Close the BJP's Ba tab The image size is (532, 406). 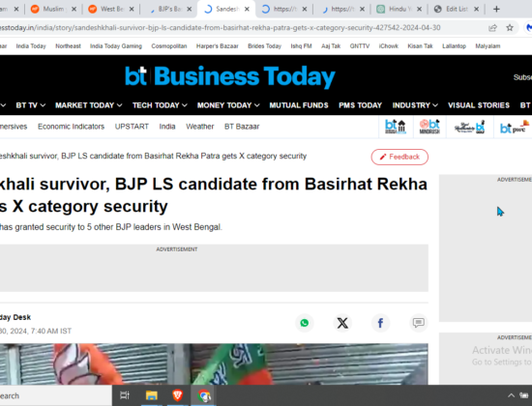click(x=190, y=9)
